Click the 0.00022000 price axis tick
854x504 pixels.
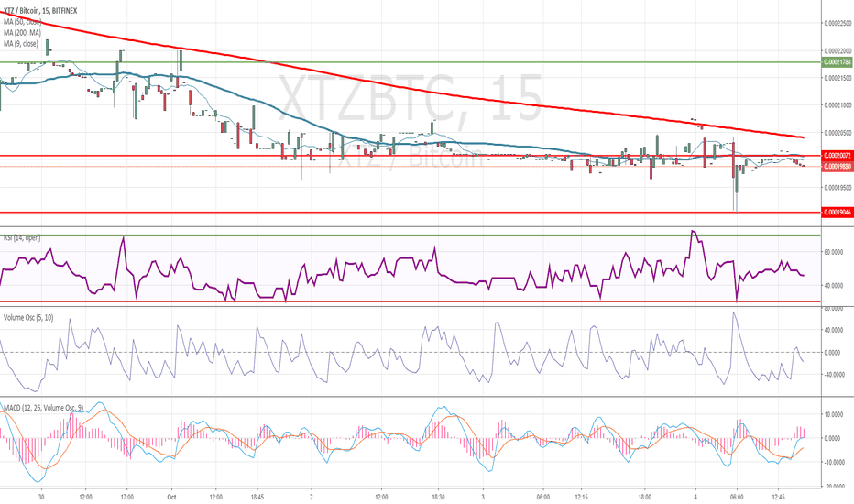click(838, 51)
